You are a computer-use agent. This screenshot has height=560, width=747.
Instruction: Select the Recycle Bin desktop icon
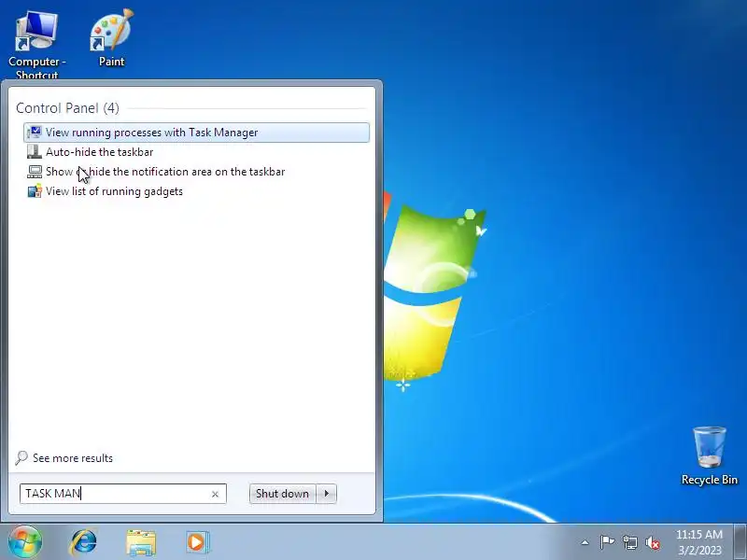click(710, 456)
